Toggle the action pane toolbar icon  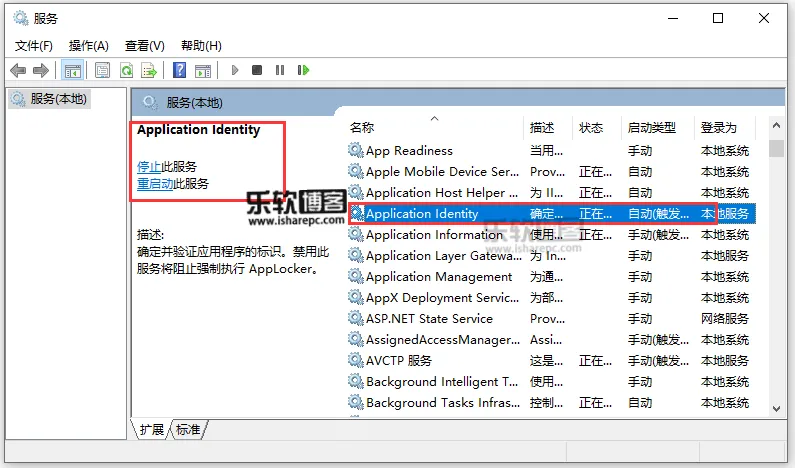[x=203, y=70]
